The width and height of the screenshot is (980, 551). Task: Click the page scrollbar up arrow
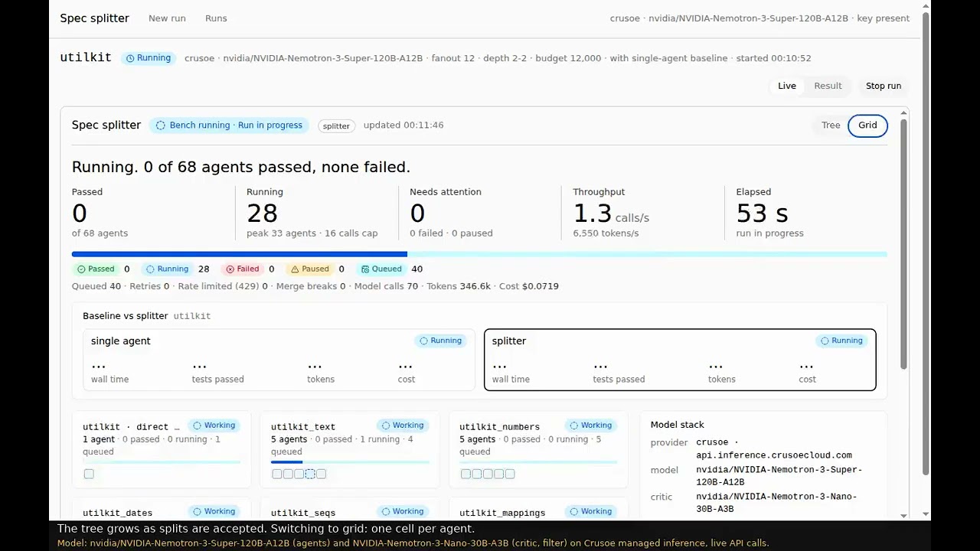926,7
